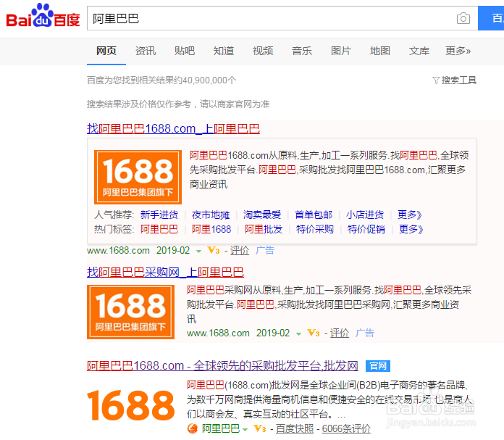Switch to the 资讯 tab
This screenshot has height=440, width=504.
(146, 51)
